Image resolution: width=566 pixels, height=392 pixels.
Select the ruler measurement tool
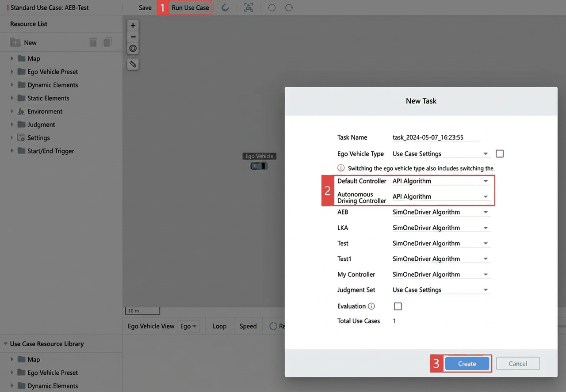point(133,64)
